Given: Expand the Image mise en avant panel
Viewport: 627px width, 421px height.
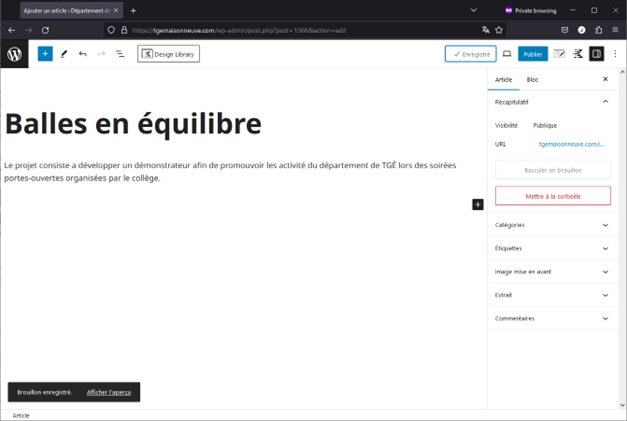Looking at the screenshot, I should pyautogui.click(x=605, y=271).
